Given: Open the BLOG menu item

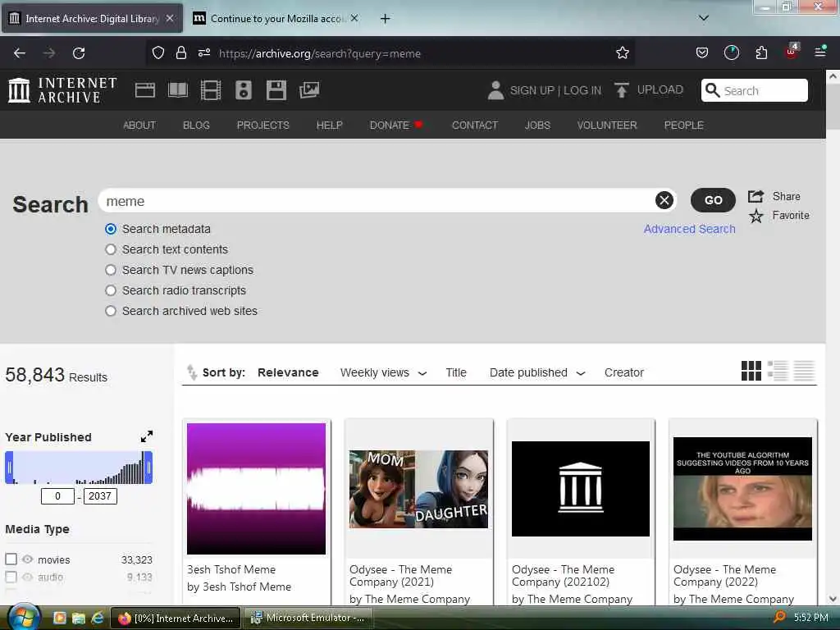Looking at the screenshot, I should [x=196, y=125].
